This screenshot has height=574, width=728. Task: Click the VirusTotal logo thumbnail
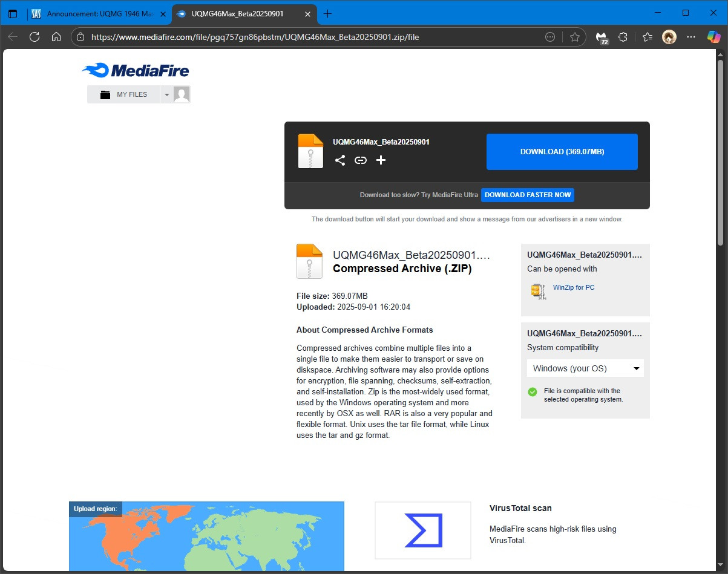click(x=423, y=530)
